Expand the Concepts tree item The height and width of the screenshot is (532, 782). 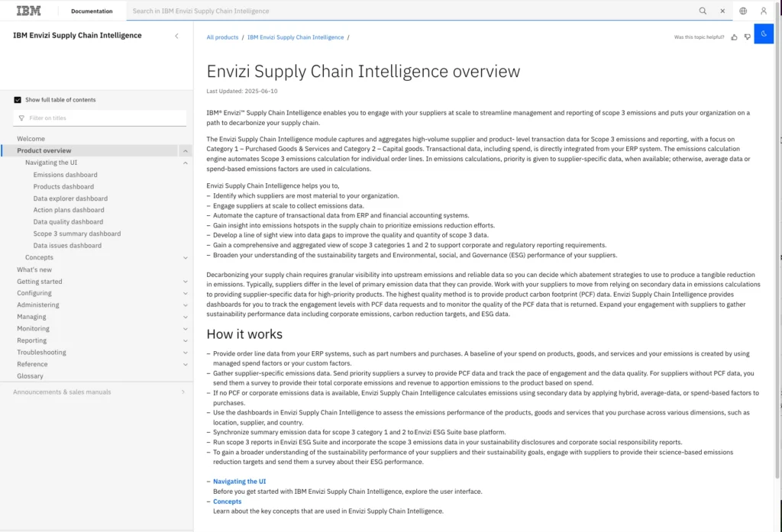click(186, 258)
